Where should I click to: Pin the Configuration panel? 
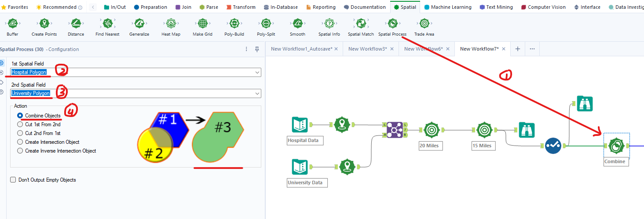(257, 49)
